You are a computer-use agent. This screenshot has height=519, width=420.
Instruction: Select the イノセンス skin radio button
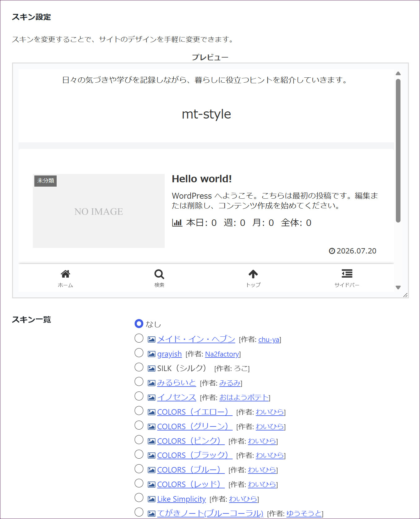point(139,396)
